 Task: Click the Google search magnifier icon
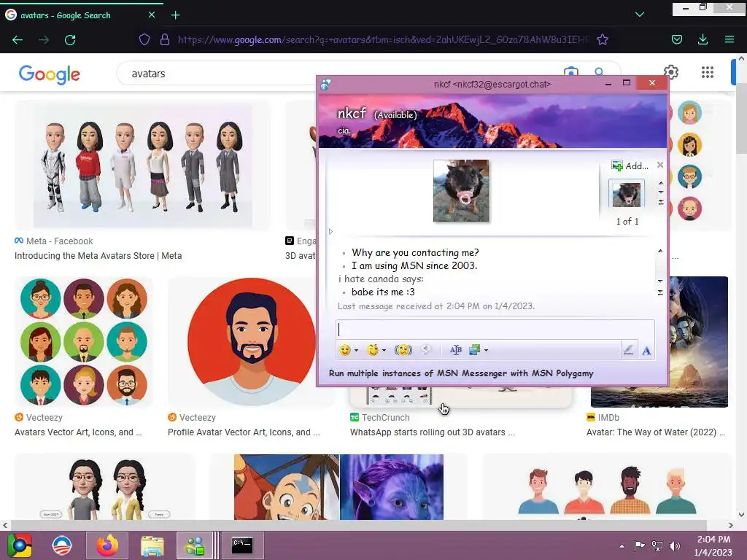[600, 72]
